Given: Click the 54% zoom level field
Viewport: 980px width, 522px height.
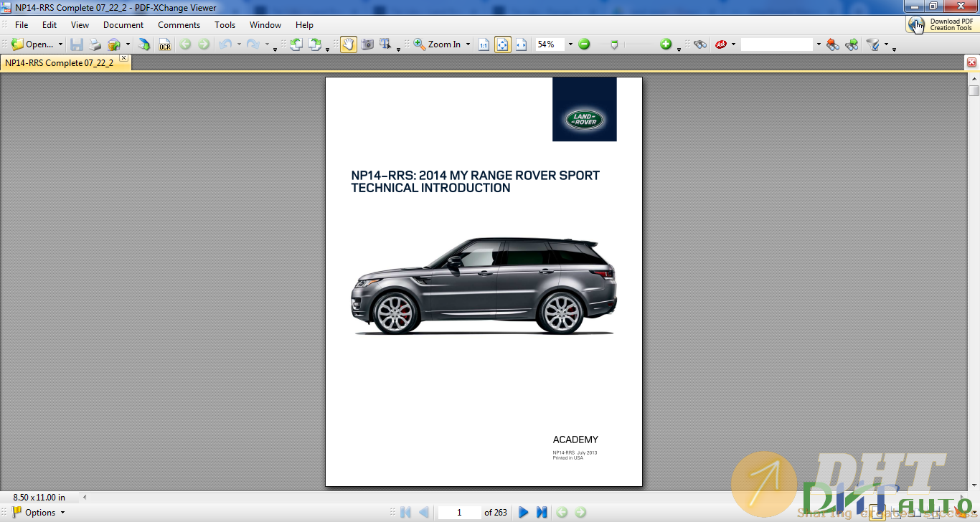Looking at the screenshot, I should 550,44.
